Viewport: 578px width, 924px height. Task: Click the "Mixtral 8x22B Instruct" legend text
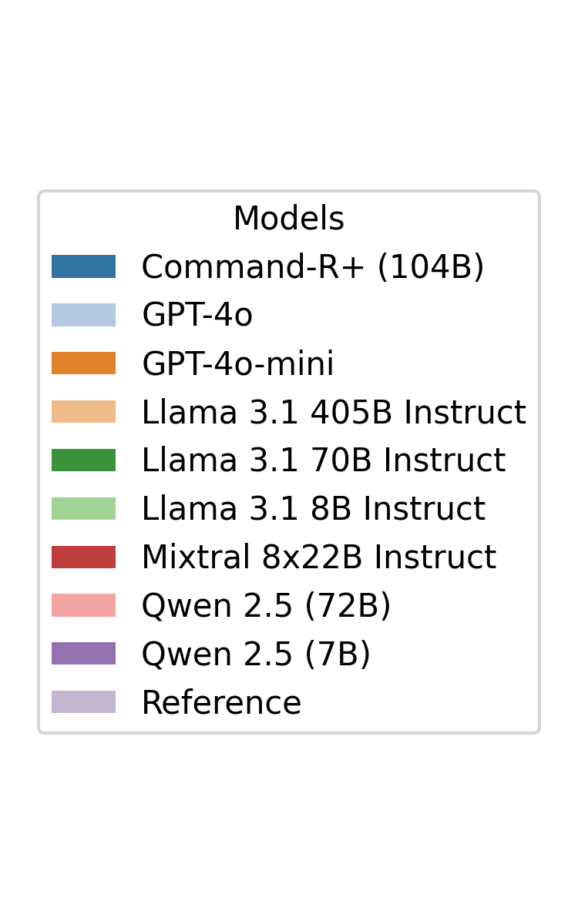(318, 558)
